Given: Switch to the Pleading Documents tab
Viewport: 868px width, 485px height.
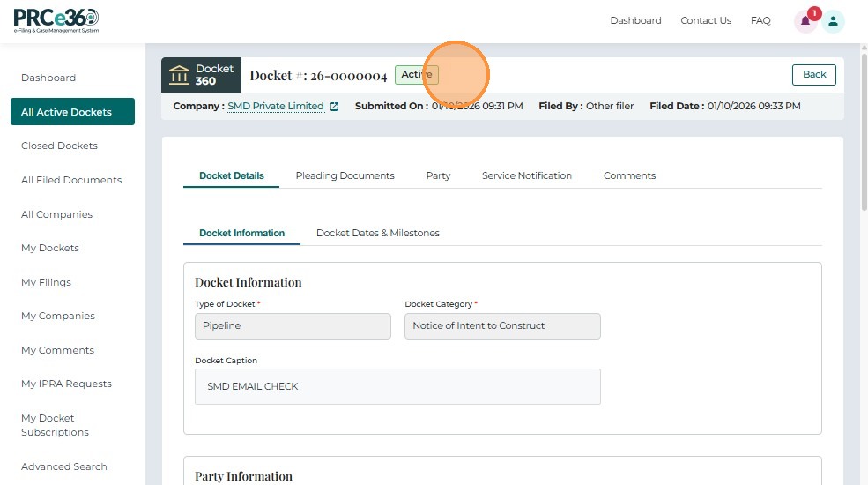Looking at the screenshot, I should [345, 176].
